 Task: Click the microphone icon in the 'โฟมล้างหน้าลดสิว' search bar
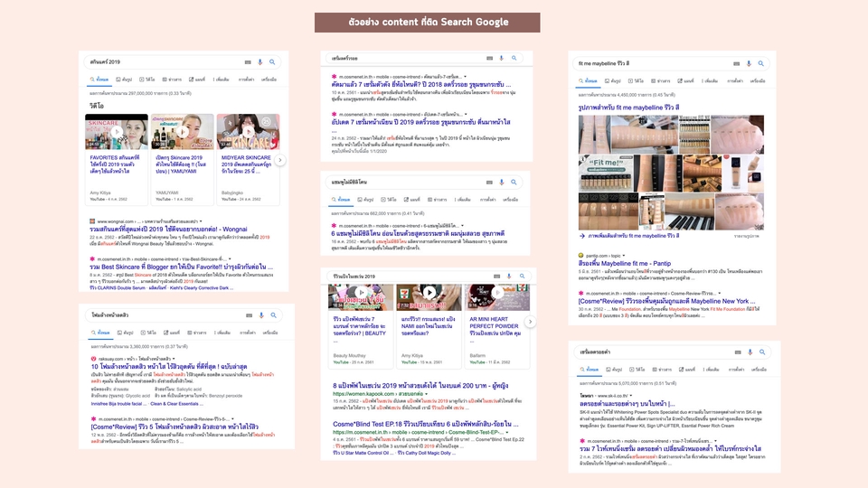(x=261, y=314)
